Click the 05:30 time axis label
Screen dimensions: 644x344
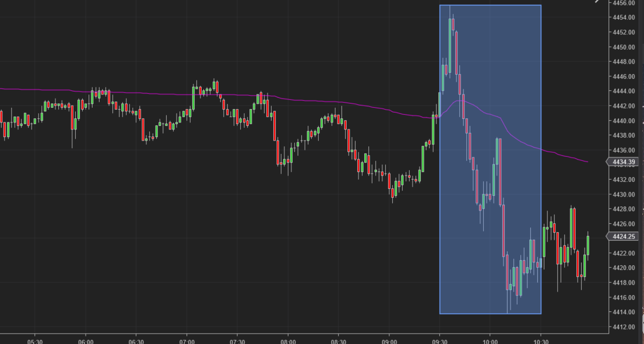coord(35,342)
